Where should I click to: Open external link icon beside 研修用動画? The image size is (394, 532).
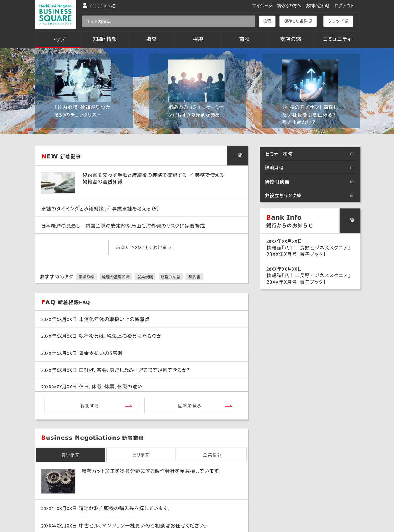(352, 181)
